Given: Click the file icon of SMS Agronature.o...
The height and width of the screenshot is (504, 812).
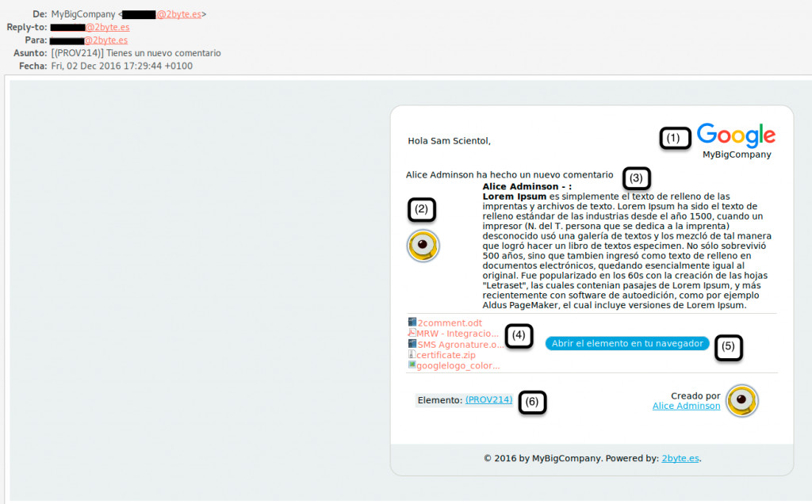Looking at the screenshot, I should [412, 344].
